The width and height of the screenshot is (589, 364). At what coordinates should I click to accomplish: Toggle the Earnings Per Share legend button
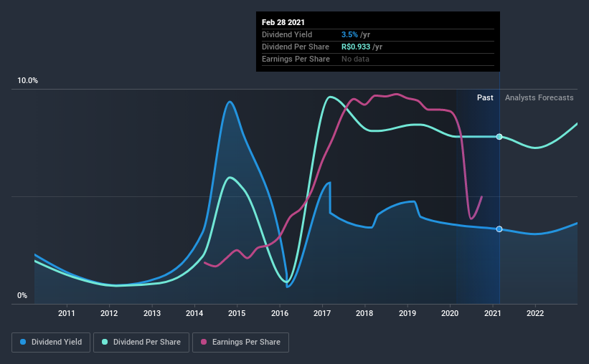coord(240,343)
